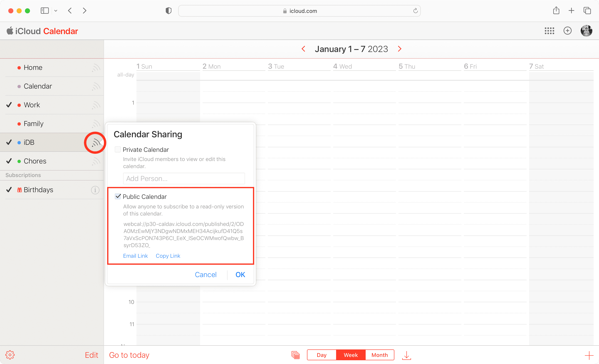Toggle visibility of Chores calendar

click(9, 161)
